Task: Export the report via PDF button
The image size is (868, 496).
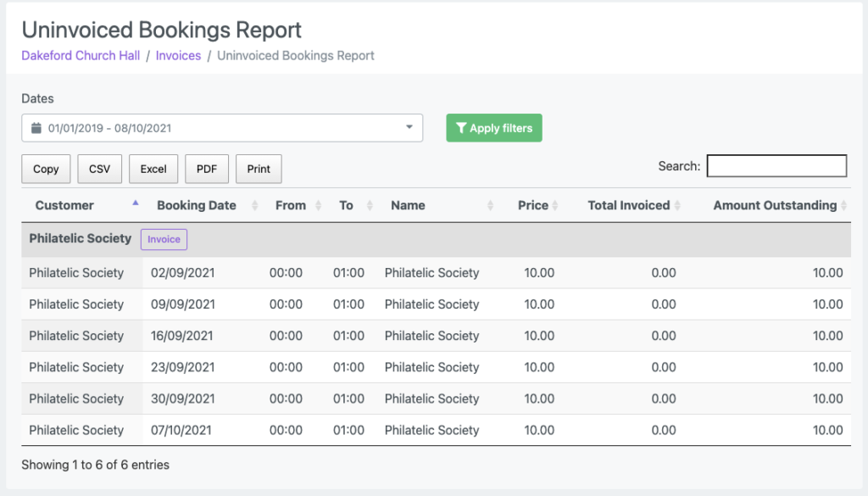Action: [x=207, y=169]
